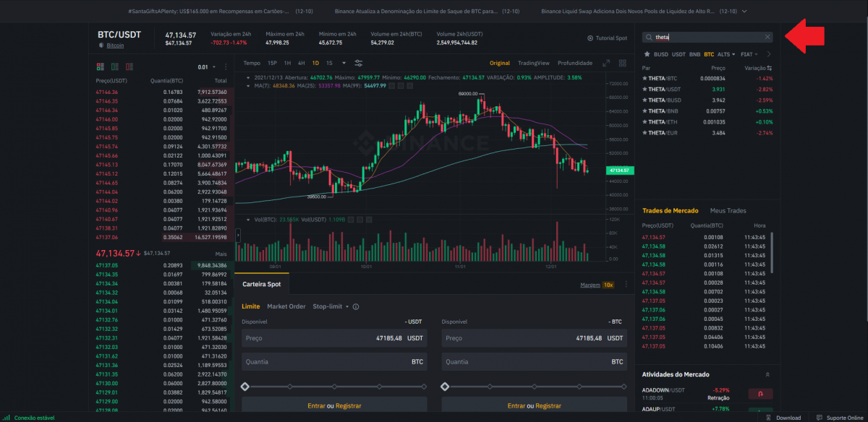The height and width of the screenshot is (422, 868).
Task: Collapse Atividades do Mercado panel arrows
Action: click(x=767, y=374)
